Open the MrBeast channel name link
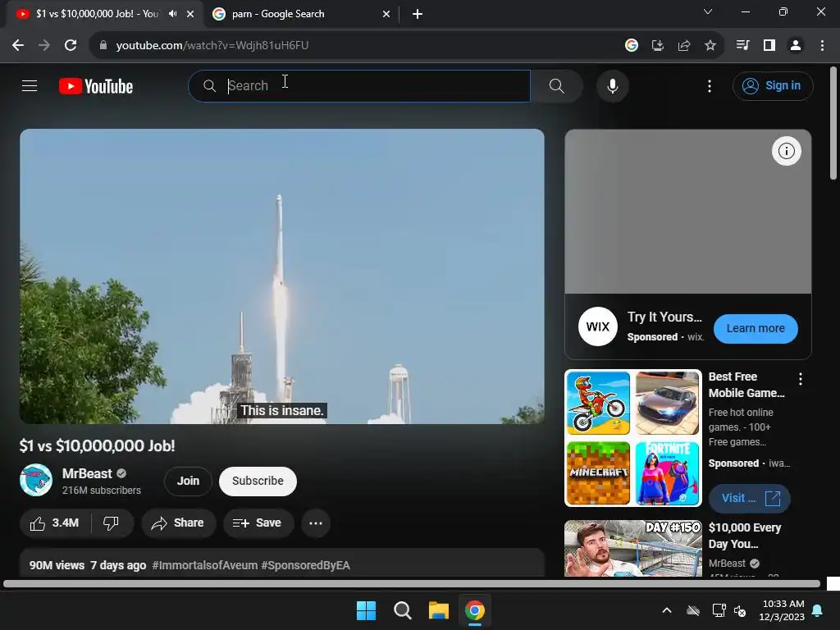840x630 pixels. click(x=87, y=473)
